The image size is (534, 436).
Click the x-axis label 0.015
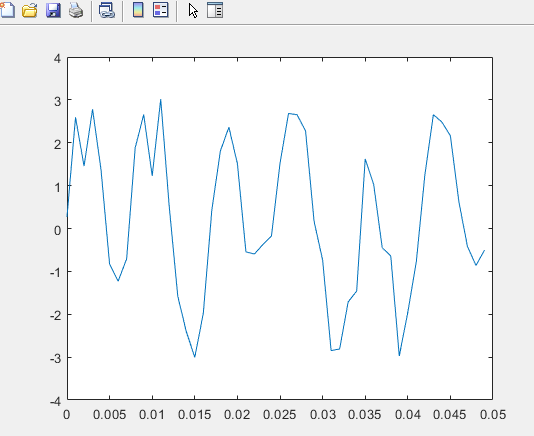[x=195, y=415]
